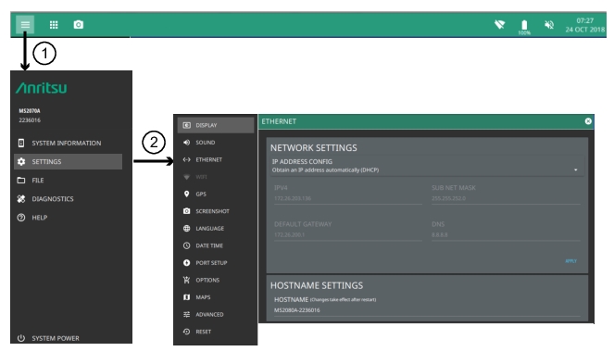The height and width of the screenshot is (364, 614).
Task: Click the Apply button in Network Settings
Action: click(570, 261)
